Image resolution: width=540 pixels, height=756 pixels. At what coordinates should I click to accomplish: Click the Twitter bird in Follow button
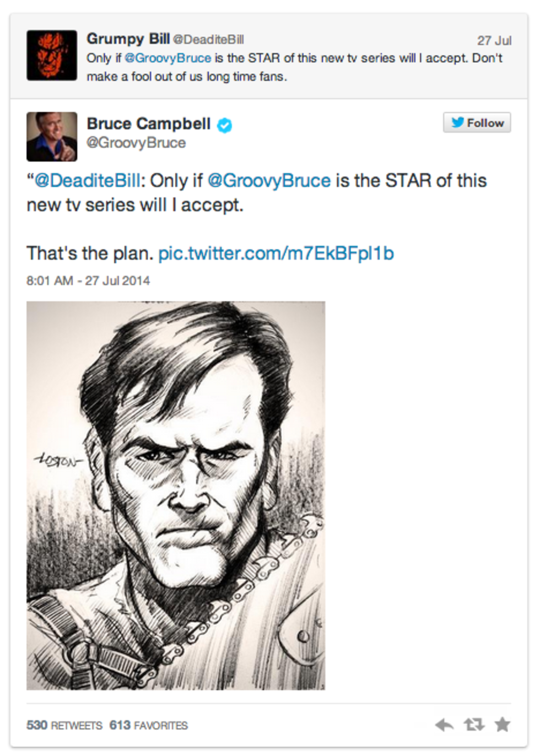point(457,122)
